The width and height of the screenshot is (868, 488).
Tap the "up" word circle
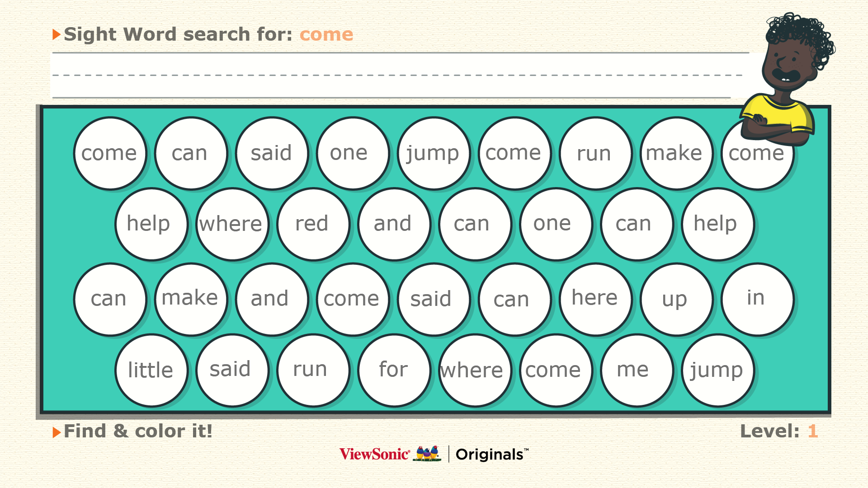pos(676,299)
